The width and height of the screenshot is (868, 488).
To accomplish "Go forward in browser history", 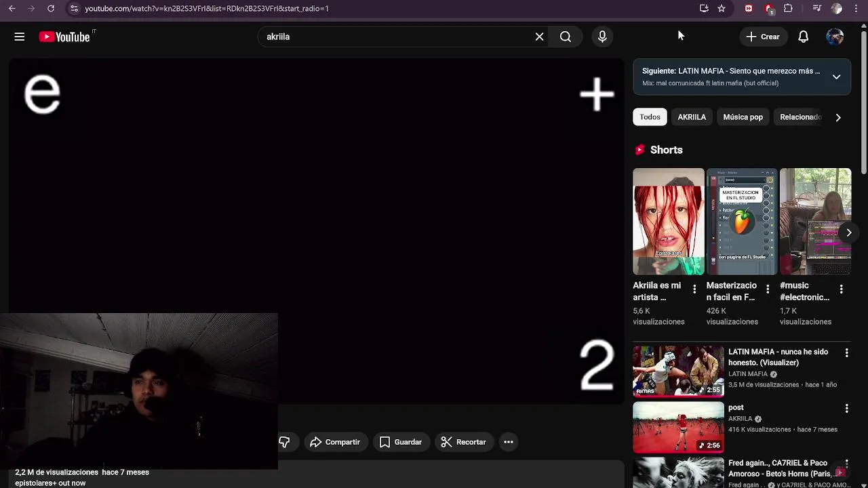I will click(x=31, y=8).
